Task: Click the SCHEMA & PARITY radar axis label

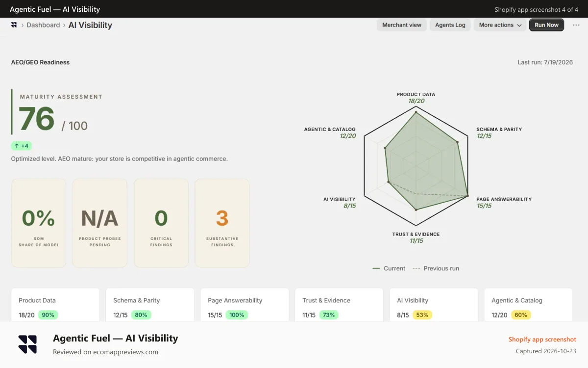Action: [499, 130]
